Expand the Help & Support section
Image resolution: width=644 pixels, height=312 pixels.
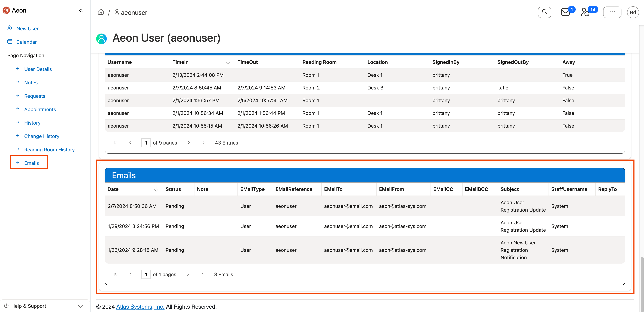pos(80,306)
